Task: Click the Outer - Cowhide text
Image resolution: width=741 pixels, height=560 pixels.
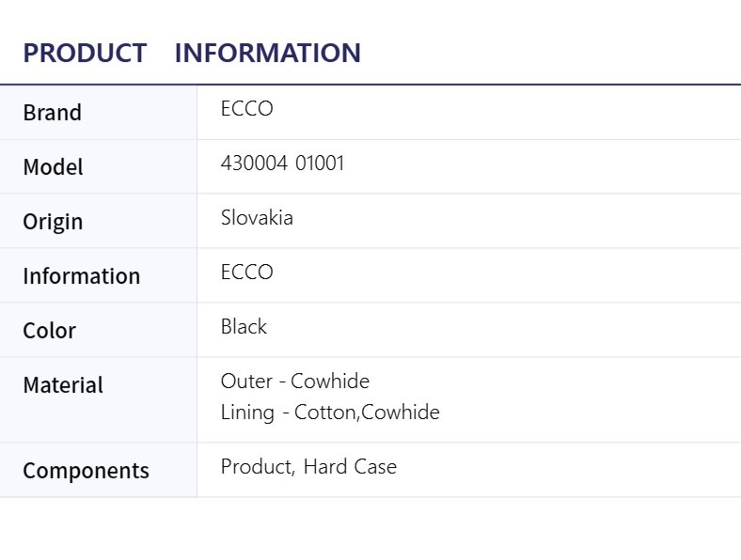Action: pyautogui.click(x=294, y=381)
